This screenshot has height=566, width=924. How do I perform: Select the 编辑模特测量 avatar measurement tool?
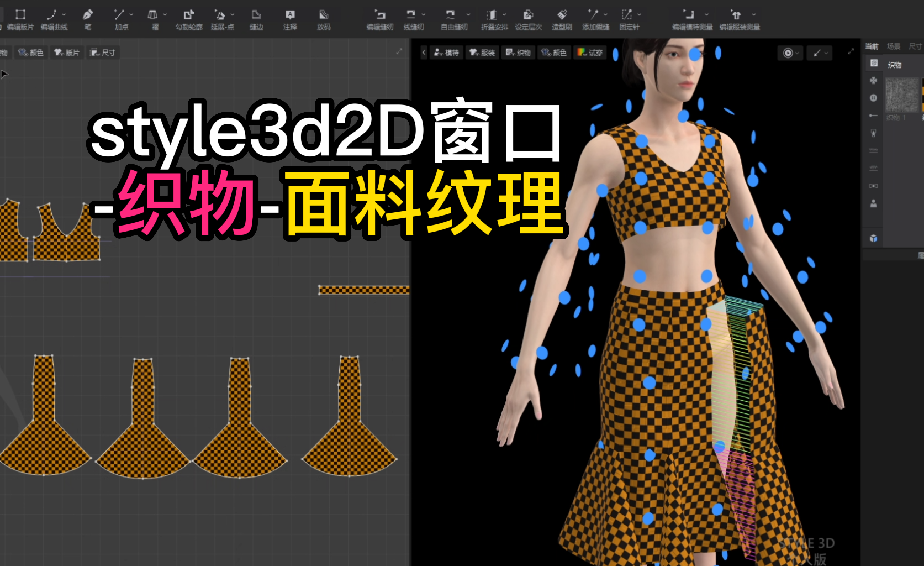point(692,19)
